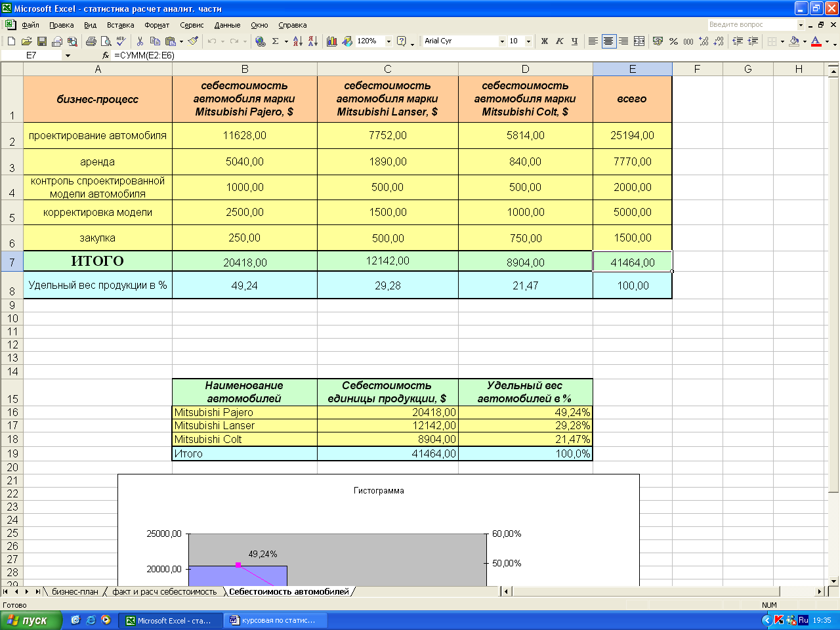The image size is (840, 630).
Task: Expand the Borders dropdown arrow
Action: 782,41
